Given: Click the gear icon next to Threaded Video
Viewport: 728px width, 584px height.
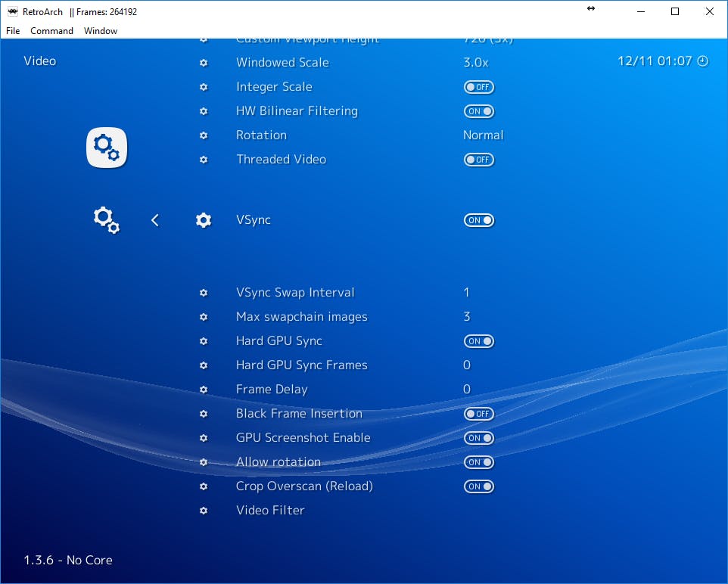Looking at the screenshot, I should [204, 159].
